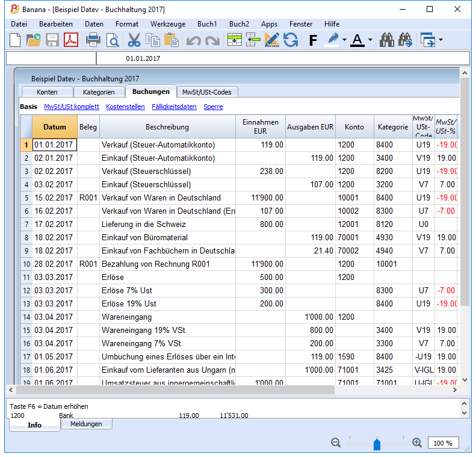This screenshot has height=457, width=476.
Task: Click the MwSt/USt komplett view link
Action: point(72,107)
